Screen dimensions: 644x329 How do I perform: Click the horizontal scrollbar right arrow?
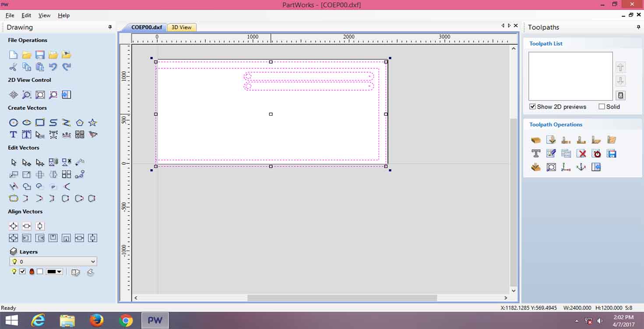point(506,298)
